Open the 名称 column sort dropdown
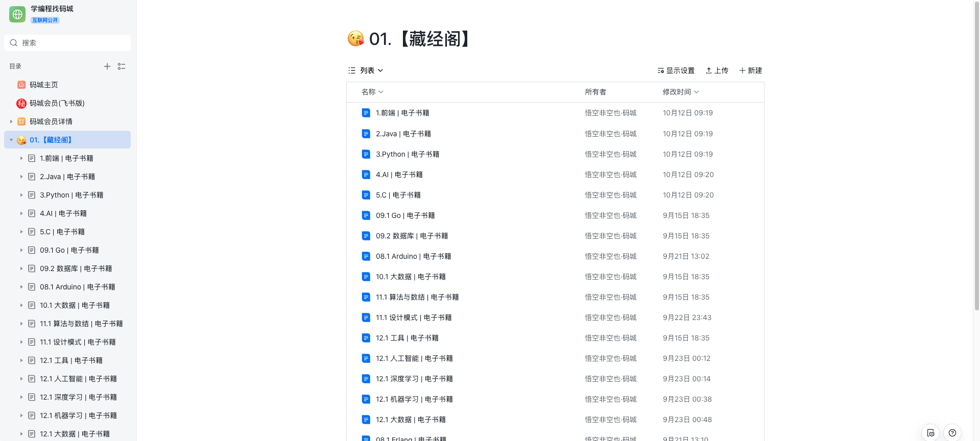This screenshot has width=980, height=441. click(372, 92)
